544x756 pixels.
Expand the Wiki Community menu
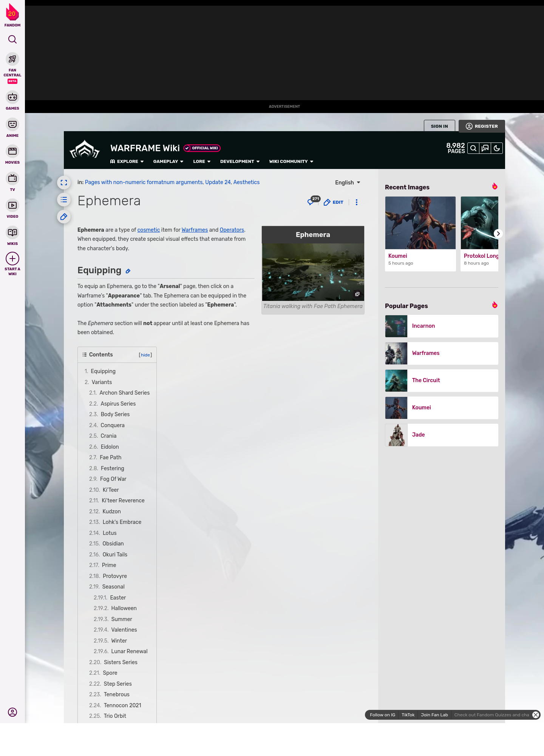tap(291, 161)
